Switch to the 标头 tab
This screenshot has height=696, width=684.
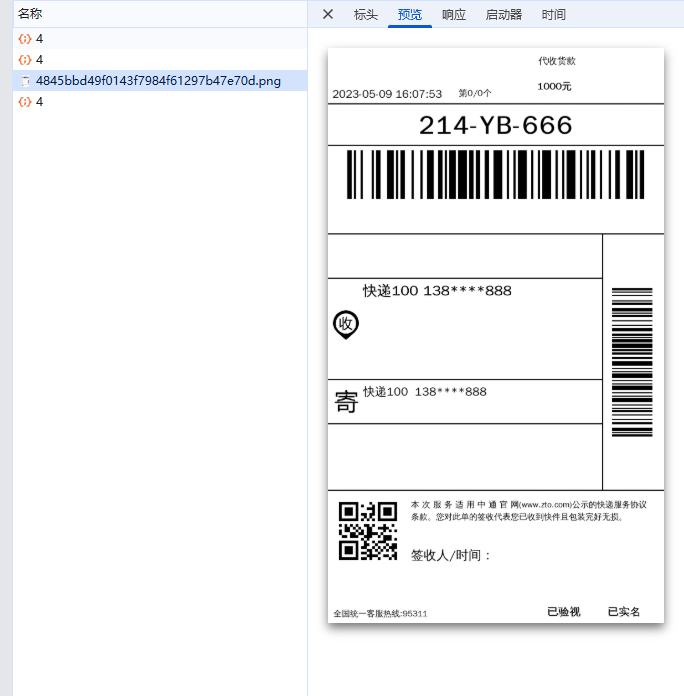coord(366,14)
